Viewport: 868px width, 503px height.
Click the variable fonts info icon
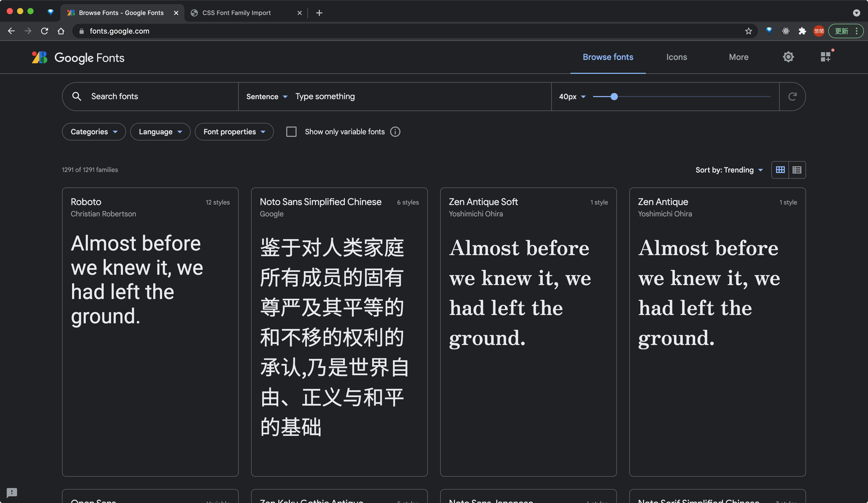pos(395,132)
